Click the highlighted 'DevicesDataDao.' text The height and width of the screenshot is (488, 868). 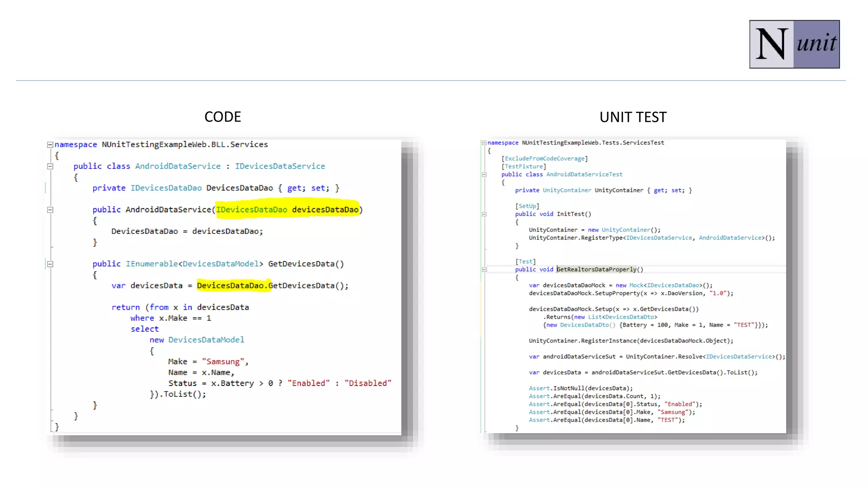(233, 286)
